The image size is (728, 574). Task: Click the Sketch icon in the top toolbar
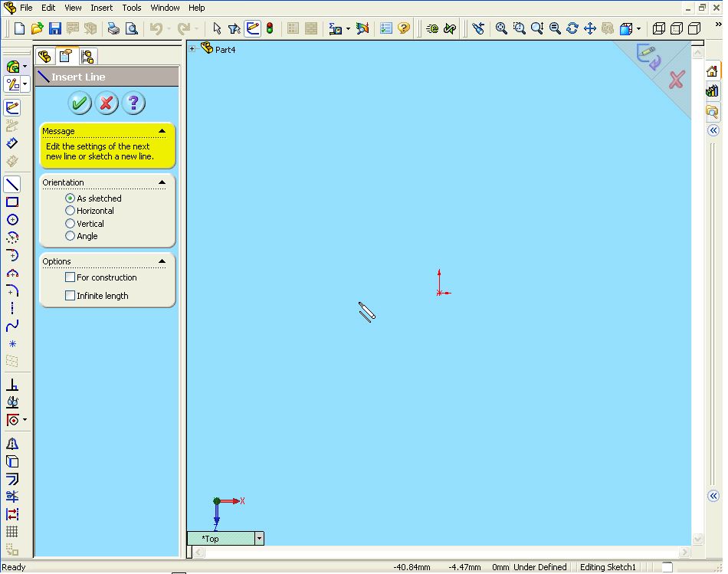(x=253, y=29)
